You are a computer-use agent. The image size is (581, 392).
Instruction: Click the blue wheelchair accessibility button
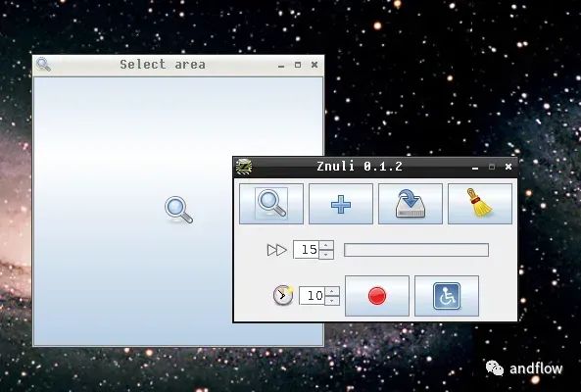pos(447,296)
